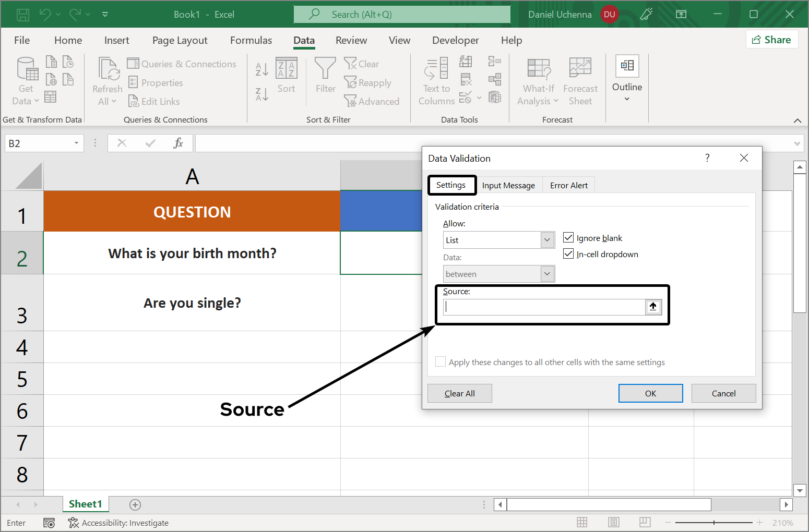Image resolution: width=809 pixels, height=532 pixels.
Task: Uncheck the Ignore blank checkbox
Action: tap(568, 237)
